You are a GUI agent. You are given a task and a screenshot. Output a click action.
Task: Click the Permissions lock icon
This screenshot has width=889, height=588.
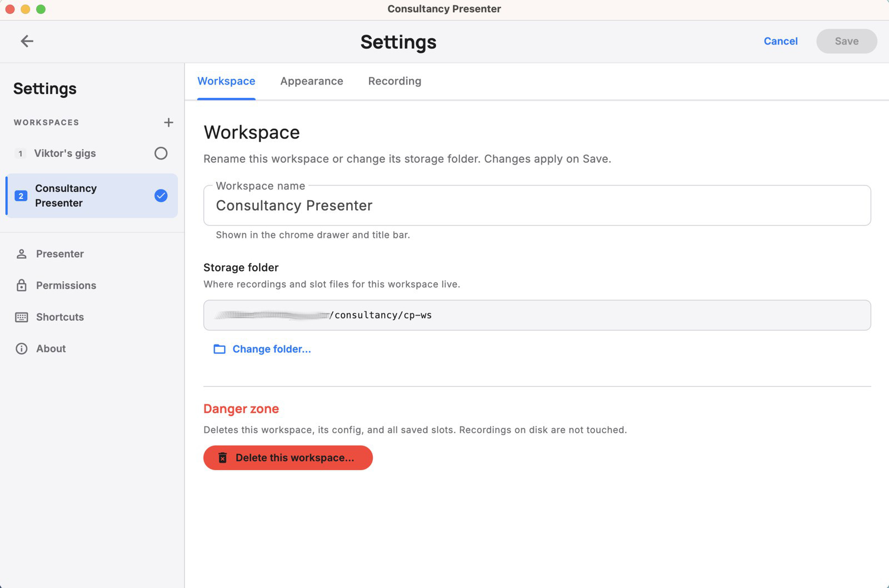tap(22, 286)
